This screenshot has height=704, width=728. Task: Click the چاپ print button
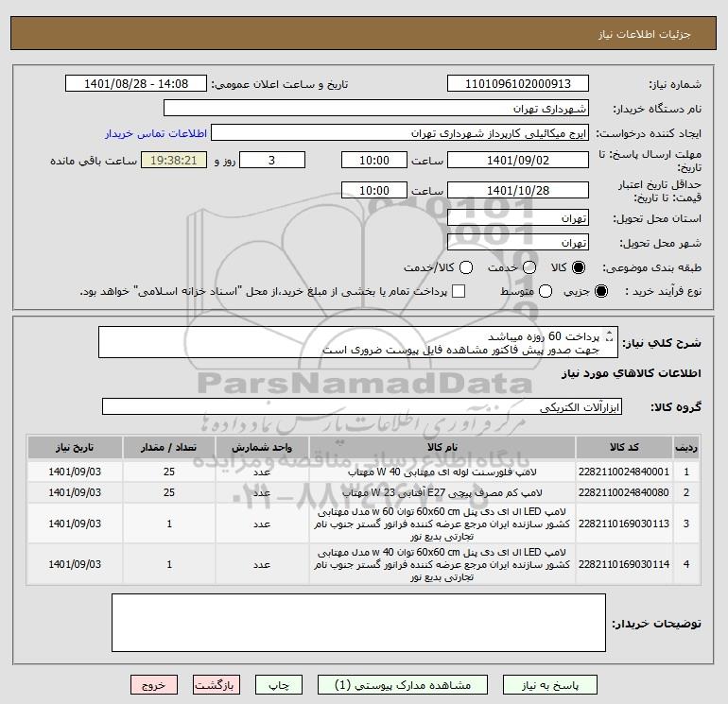(x=279, y=685)
